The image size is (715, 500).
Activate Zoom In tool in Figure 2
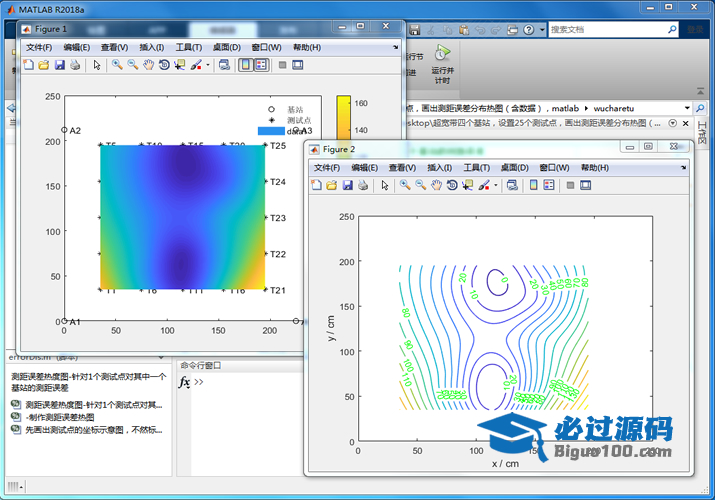pos(405,185)
